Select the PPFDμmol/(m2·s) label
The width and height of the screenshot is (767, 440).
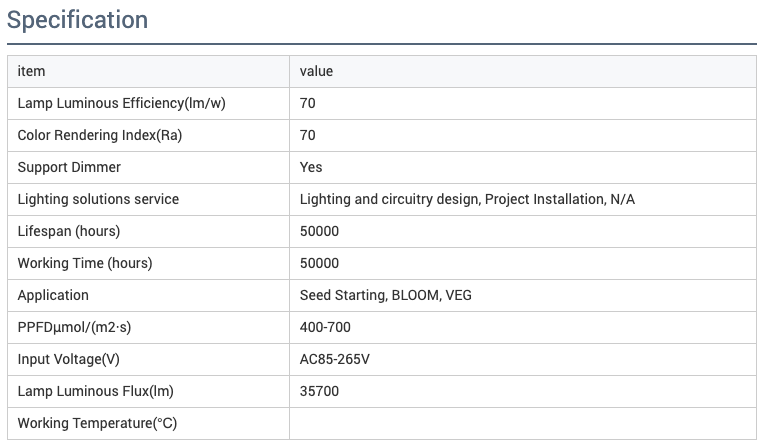click(x=74, y=327)
